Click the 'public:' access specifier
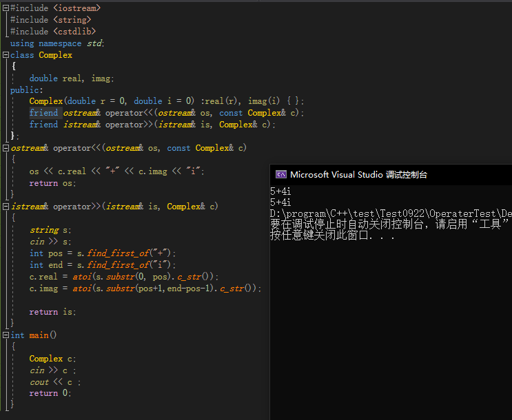The image size is (512, 420). (26, 90)
